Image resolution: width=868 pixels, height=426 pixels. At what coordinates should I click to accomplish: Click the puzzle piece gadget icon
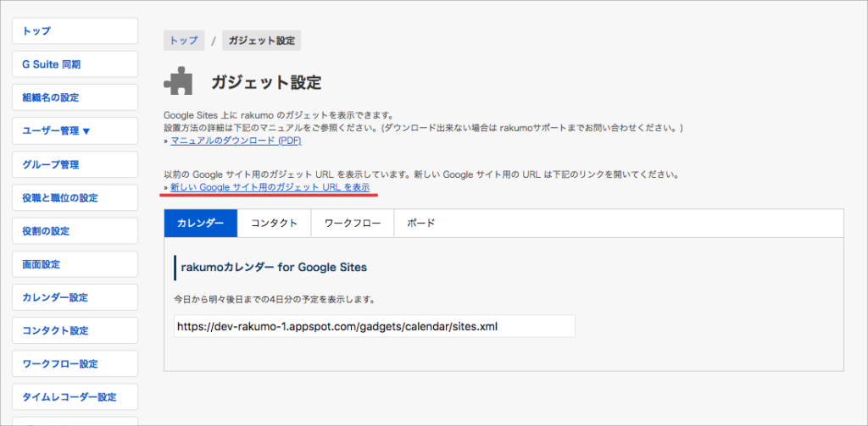[178, 82]
